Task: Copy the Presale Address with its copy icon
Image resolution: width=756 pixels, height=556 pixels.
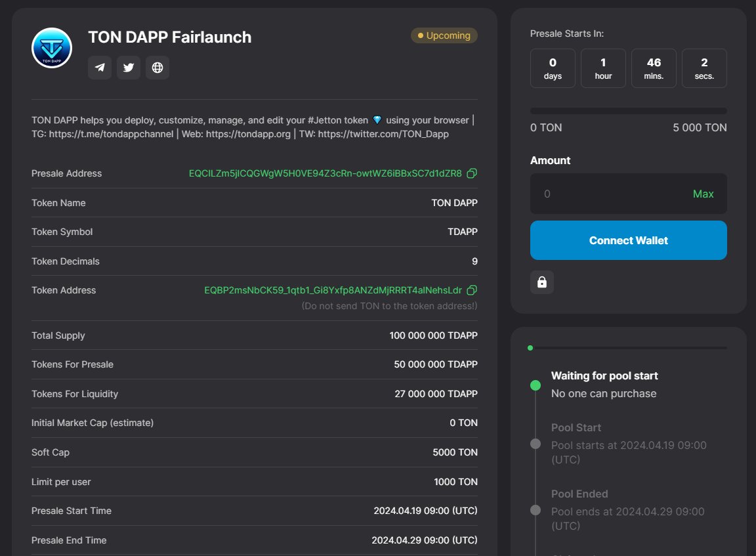Action: point(472,173)
